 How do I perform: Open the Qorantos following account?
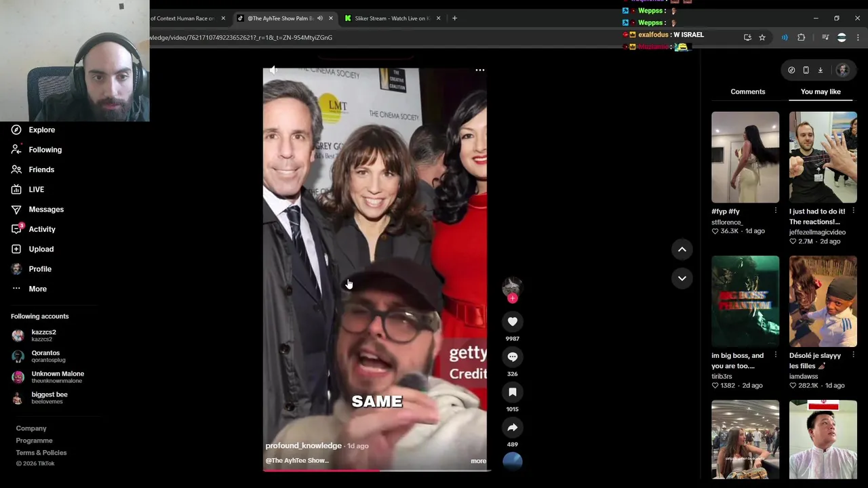tap(45, 356)
